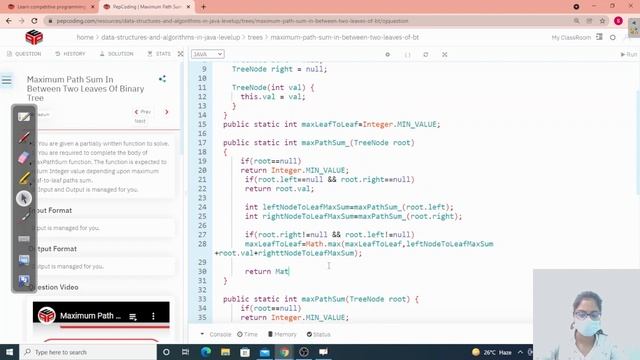Reset code with the refresh icon
The image size is (640, 360).
[x=426, y=54]
